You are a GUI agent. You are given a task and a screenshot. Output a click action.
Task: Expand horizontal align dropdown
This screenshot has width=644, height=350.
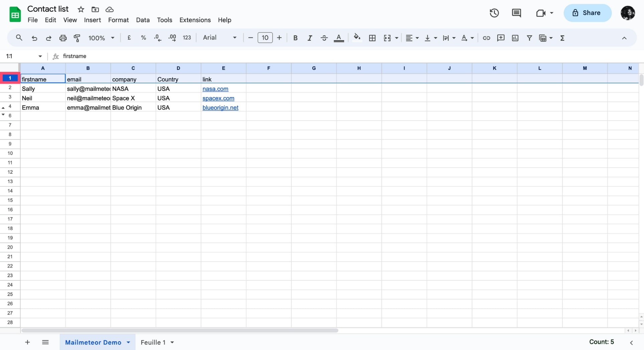point(417,38)
